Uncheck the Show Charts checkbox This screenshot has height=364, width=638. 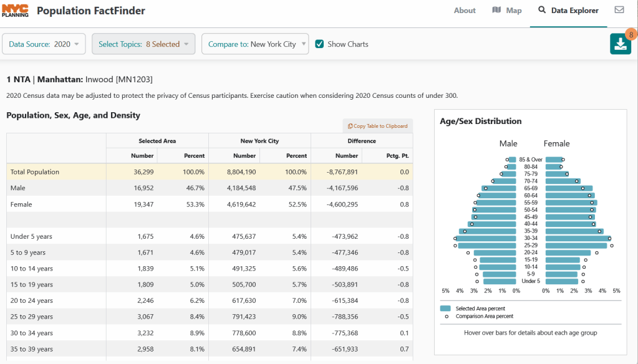[319, 44]
